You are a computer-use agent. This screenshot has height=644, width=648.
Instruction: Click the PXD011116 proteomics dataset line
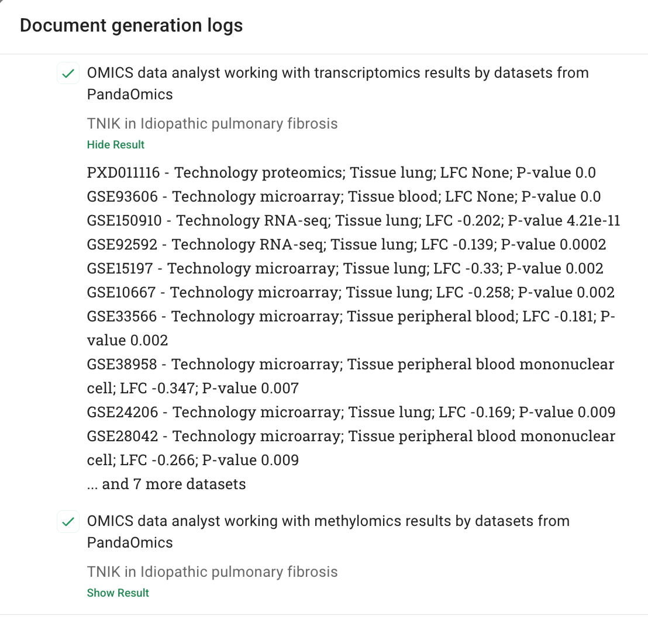(341, 173)
